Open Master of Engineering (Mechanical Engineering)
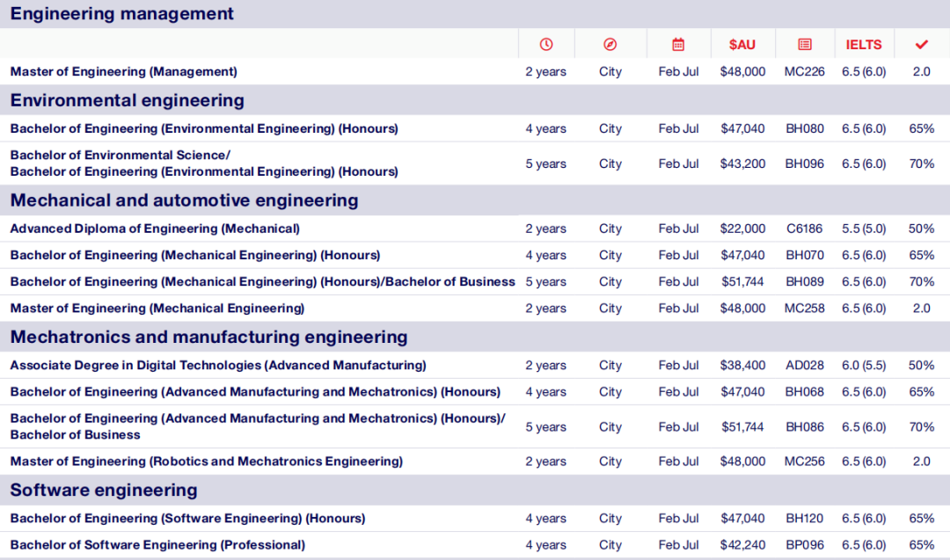Image resolution: width=950 pixels, height=560 pixels. 157,309
